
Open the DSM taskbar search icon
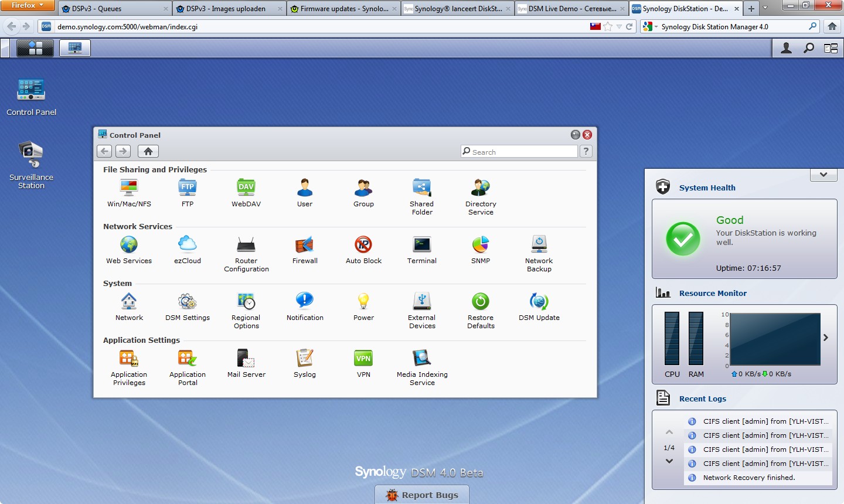point(809,48)
